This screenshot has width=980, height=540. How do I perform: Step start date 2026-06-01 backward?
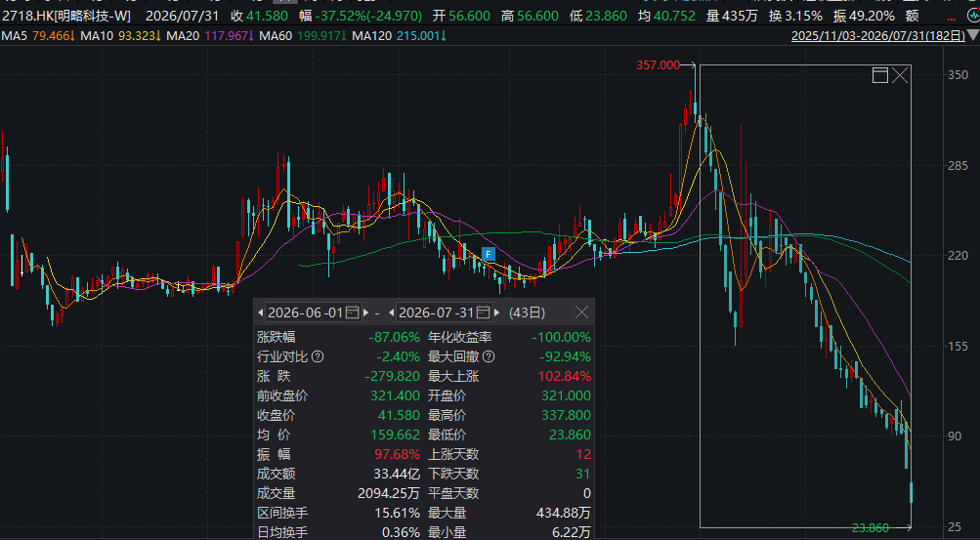click(261, 312)
